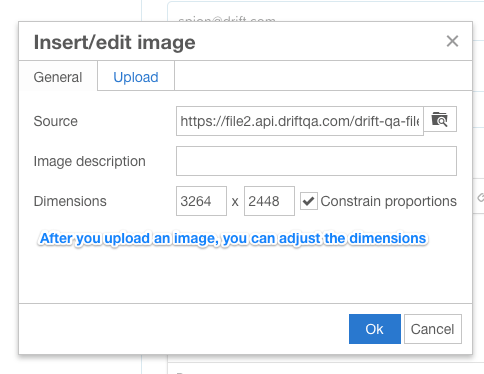
Task: Edit the width value 3264
Action: point(201,201)
